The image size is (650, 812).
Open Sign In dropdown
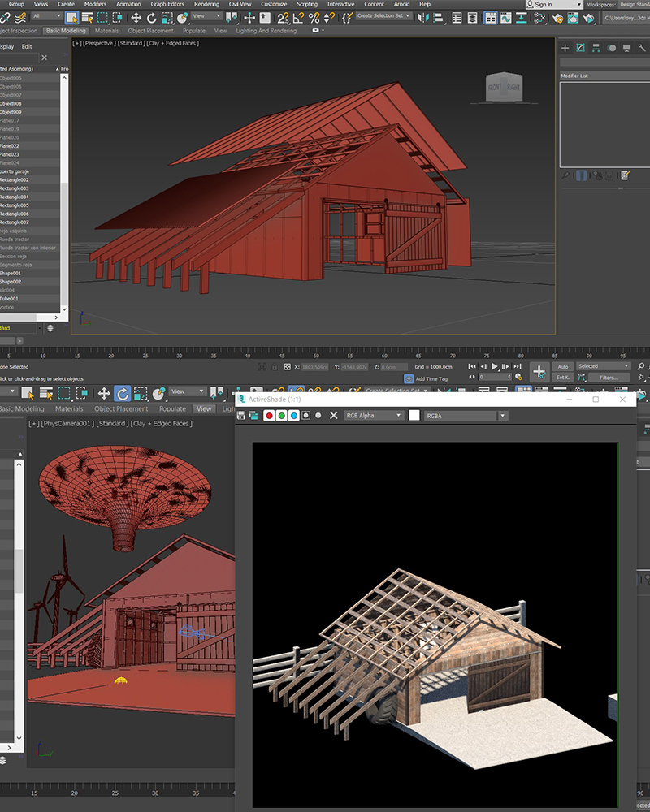coord(554,4)
